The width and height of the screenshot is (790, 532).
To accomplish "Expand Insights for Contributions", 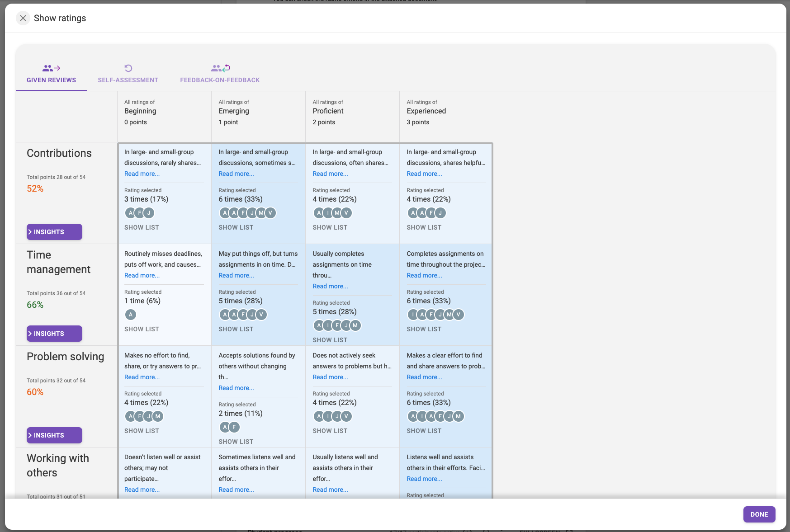I will coord(54,232).
